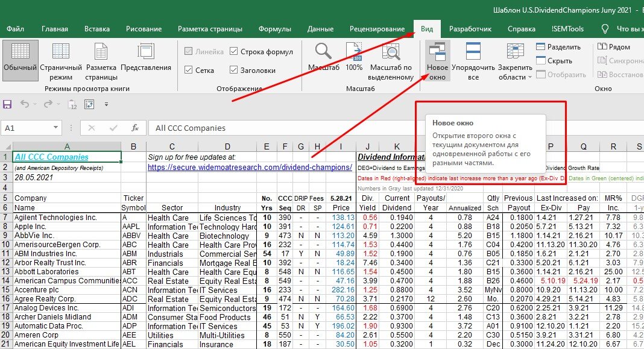The width and height of the screenshot is (644, 349).
Task: Open Undo history dropdown arrow
Action: (34, 105)
